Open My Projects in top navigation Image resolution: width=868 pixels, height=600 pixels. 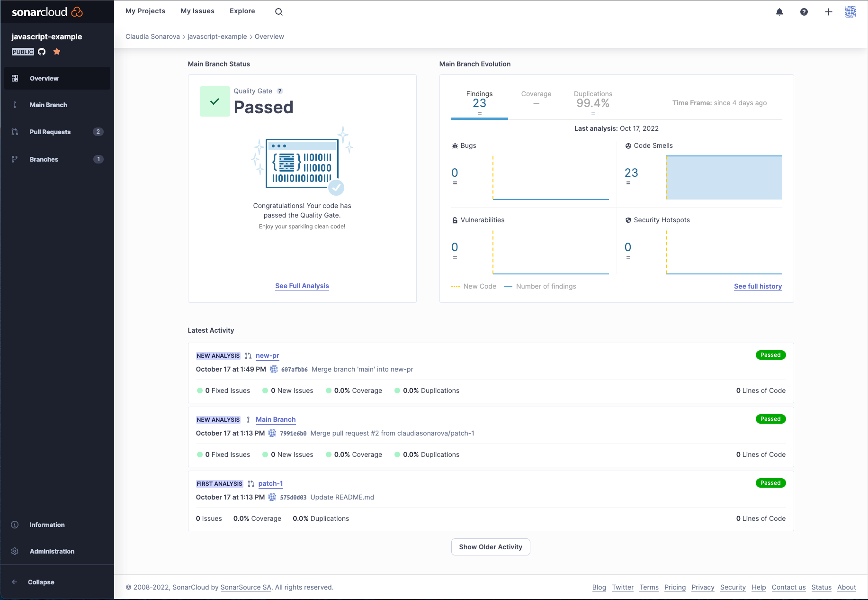coord(145,11)
